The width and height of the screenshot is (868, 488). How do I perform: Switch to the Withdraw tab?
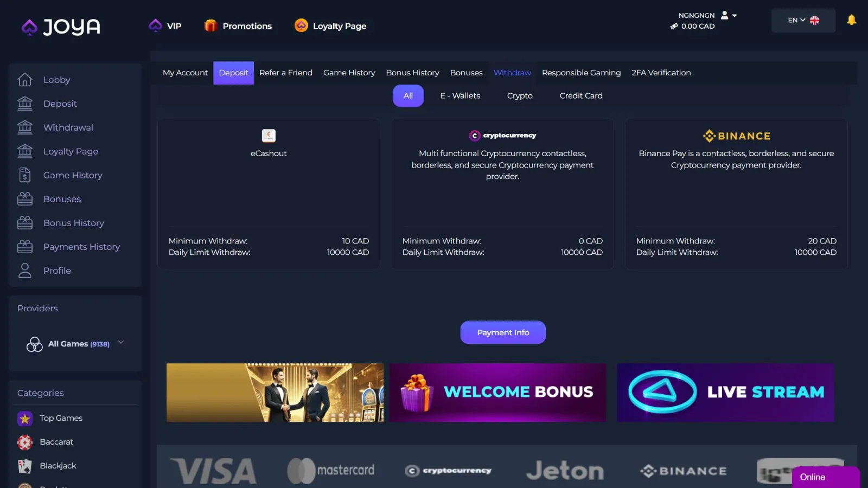coord(512,73)
